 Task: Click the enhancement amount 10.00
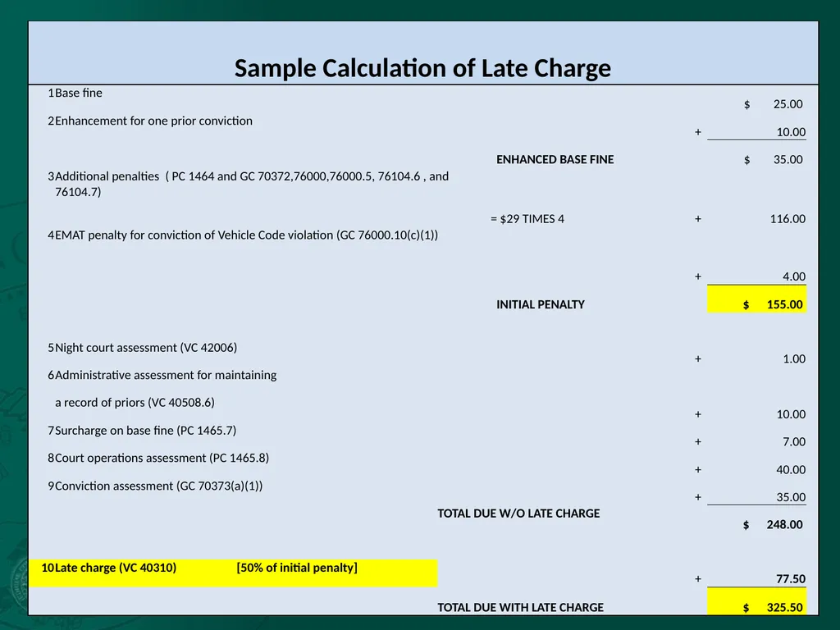pyautogui.click(x=791, y=132)
